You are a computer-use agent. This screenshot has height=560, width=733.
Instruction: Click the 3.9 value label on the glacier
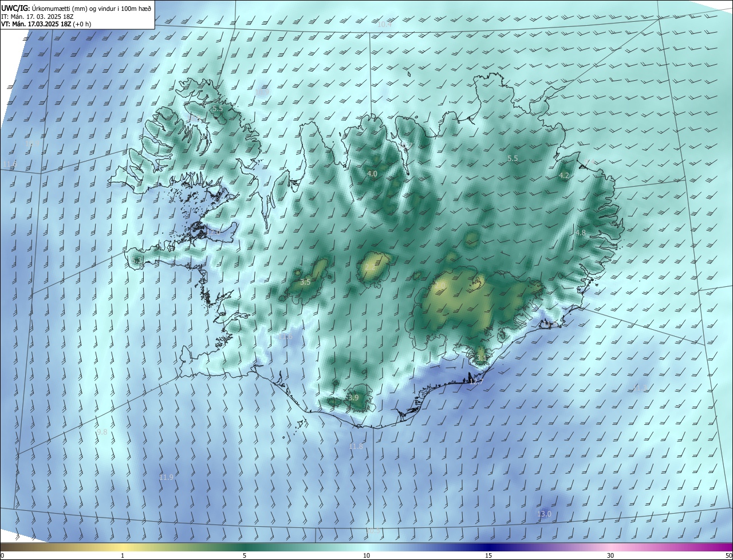(353, 397)
